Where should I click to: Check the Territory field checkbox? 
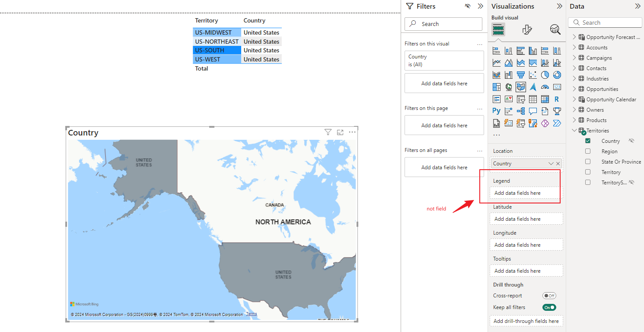pos(588,172)
